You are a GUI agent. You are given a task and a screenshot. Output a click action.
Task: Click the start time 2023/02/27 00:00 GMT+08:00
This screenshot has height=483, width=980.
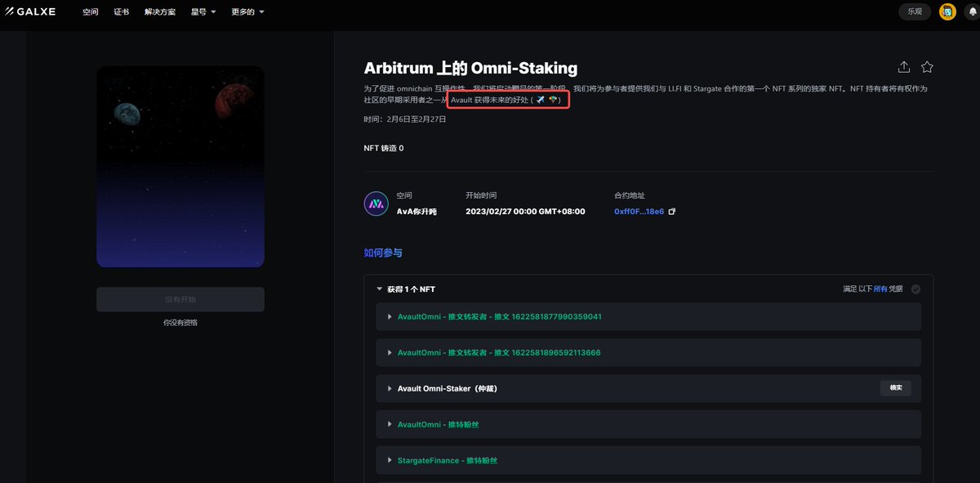pos(525,212)
